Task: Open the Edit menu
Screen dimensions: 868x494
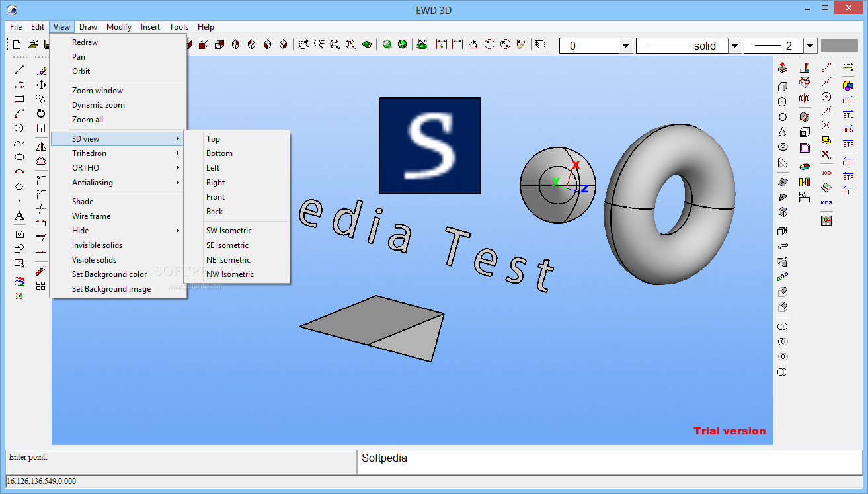Action: click(38, 27)
